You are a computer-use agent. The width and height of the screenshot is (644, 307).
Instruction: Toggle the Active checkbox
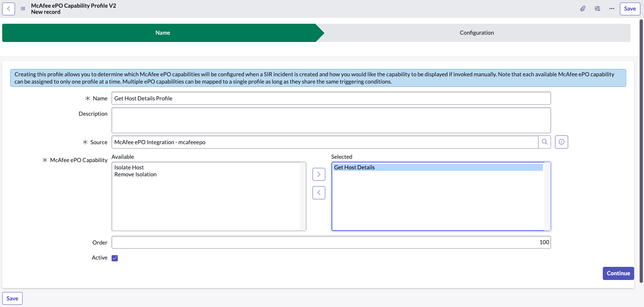click(x=115, y=258)
